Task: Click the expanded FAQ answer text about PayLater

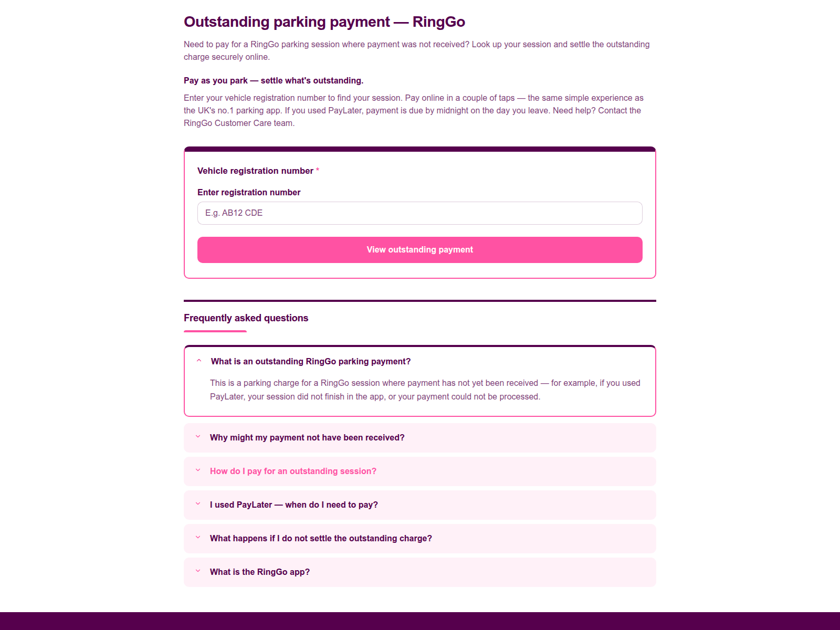Action: (425, 390)
